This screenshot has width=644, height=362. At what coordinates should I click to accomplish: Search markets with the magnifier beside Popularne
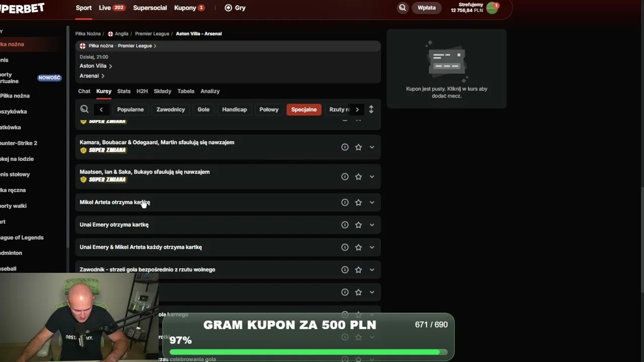[x=85, y=109]
